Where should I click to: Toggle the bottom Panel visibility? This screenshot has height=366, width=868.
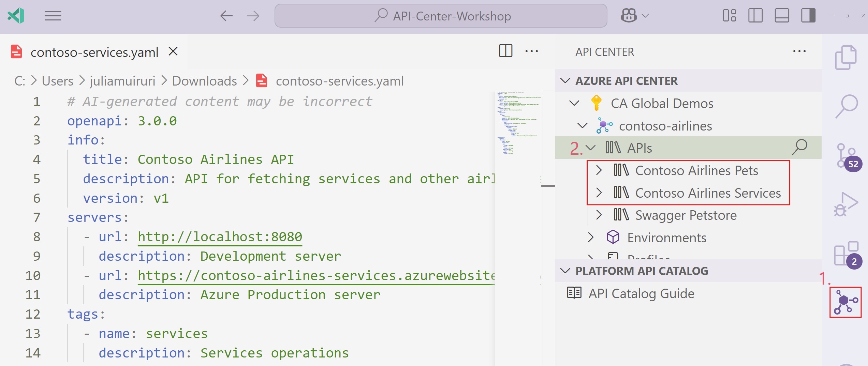tap(782, 15)
